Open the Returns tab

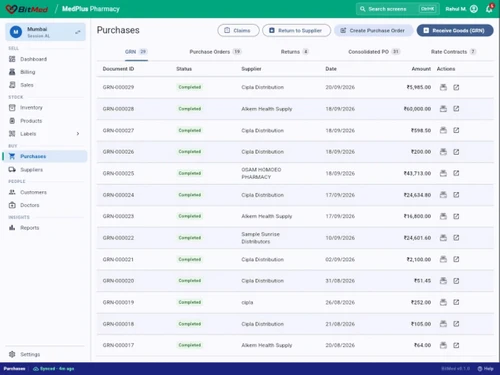pyautogui.click(x=295, y=52)
